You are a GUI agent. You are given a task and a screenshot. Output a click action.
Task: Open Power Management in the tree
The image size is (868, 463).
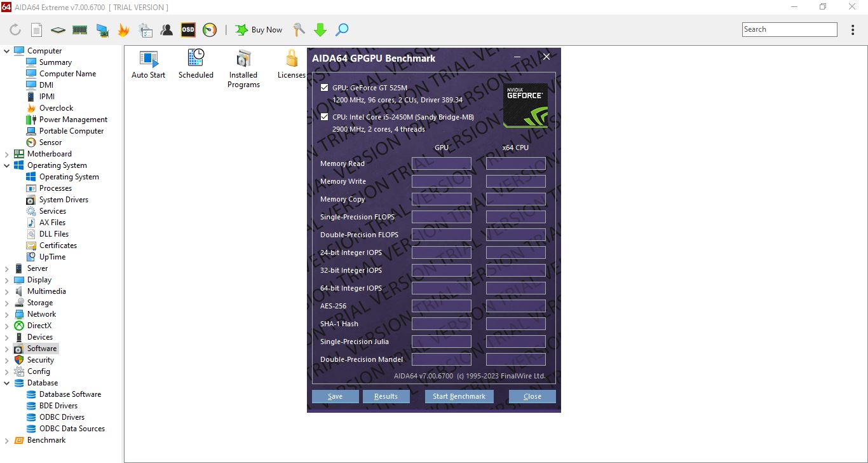[73, 120]
